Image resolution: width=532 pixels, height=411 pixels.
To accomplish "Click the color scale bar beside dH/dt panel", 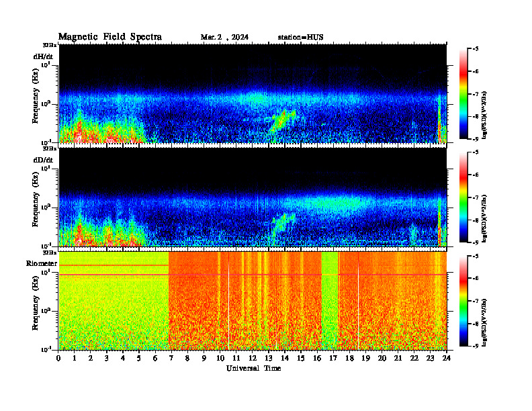I will click(x=463, y=94).
